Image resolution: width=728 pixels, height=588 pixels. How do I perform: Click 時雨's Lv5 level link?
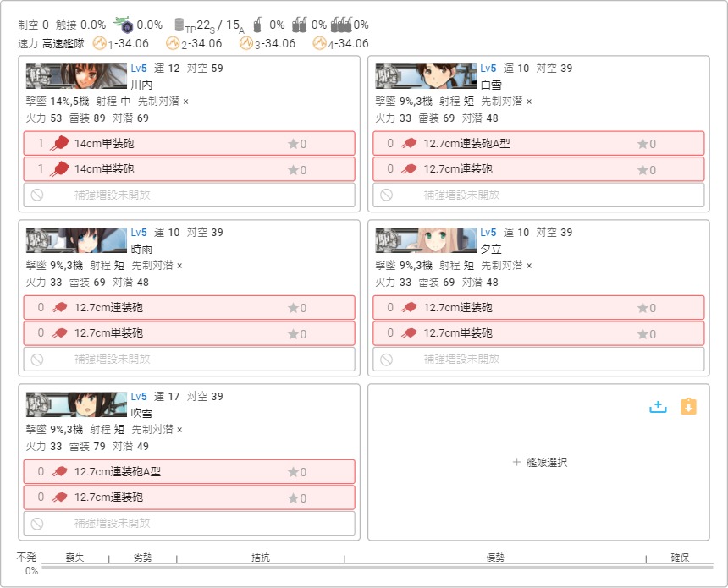click(x=139, y=233)
